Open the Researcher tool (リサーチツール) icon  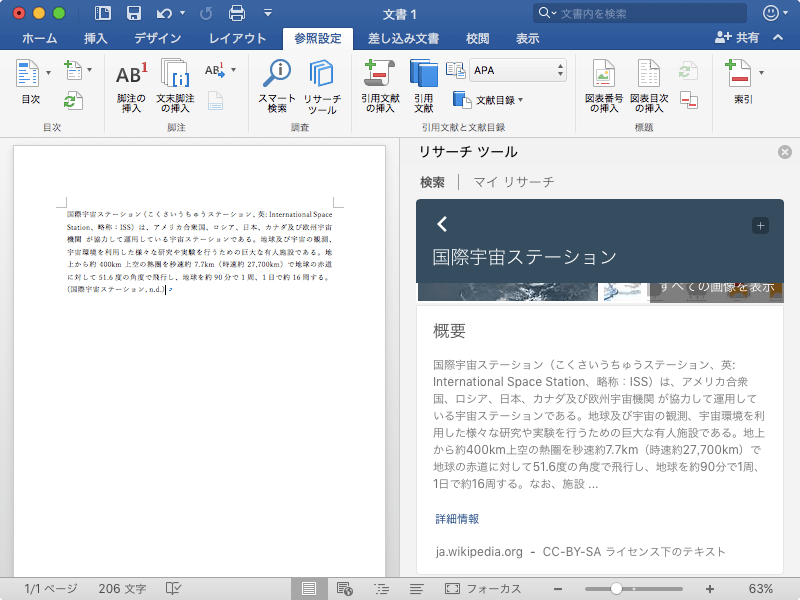pos(322,86)
